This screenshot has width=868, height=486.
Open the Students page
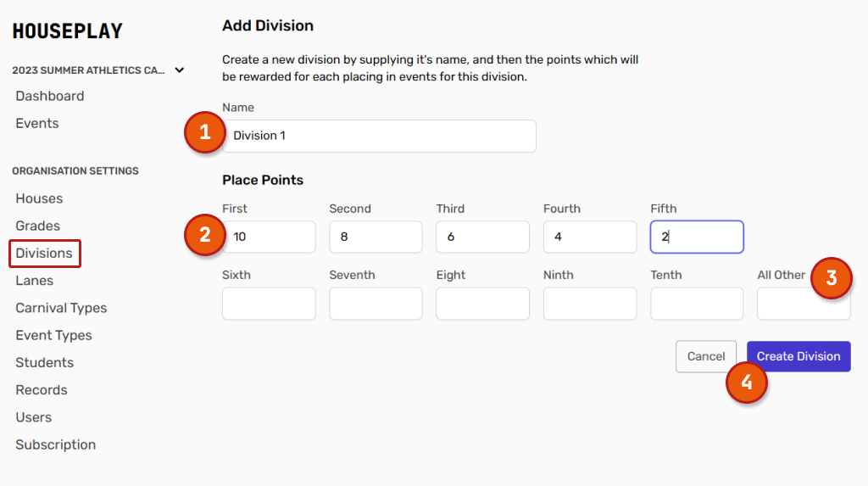click(44, 362)
